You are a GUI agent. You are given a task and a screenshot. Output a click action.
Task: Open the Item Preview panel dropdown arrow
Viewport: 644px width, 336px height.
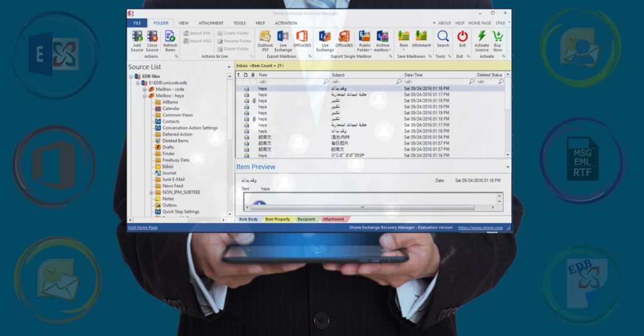click(x=508, y=167)
